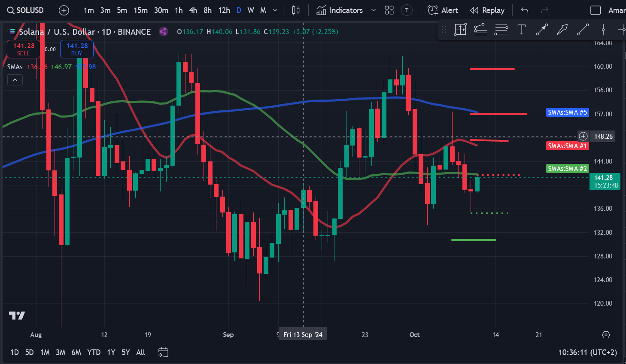This screenshot has height=364, width=626.
Task: Set range to 5Y
Action: click(126, 352)
